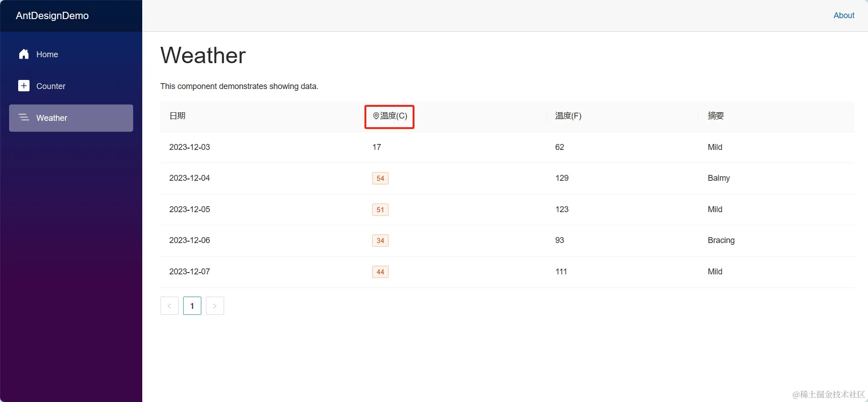
Task: Open the Home menu item
Action: click(x=71, y=55)
